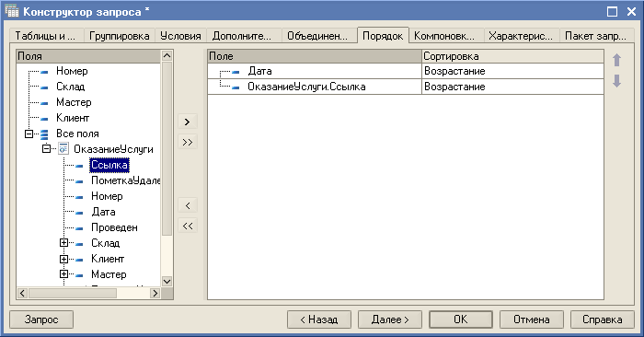
Task: Expand the Клиент node under ОказаниеУслуги
Action: click(x=63, y=259)
